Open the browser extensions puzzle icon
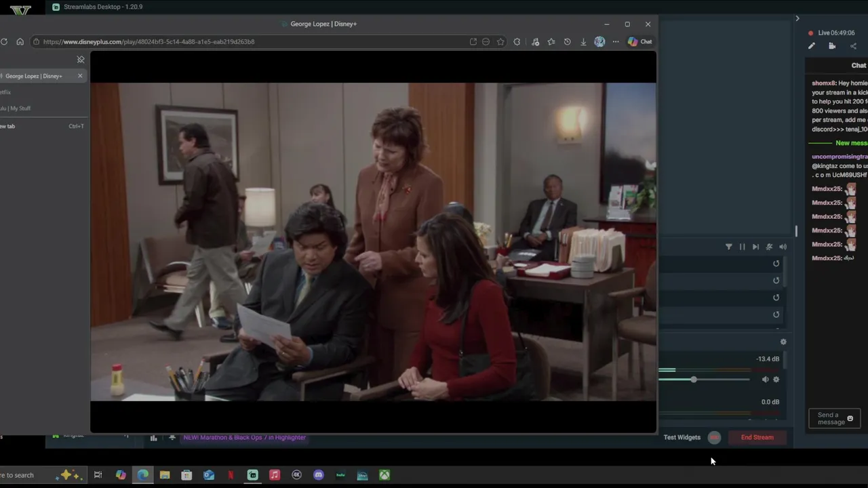This screenshot has height=488, width=868. click(517, 41)
